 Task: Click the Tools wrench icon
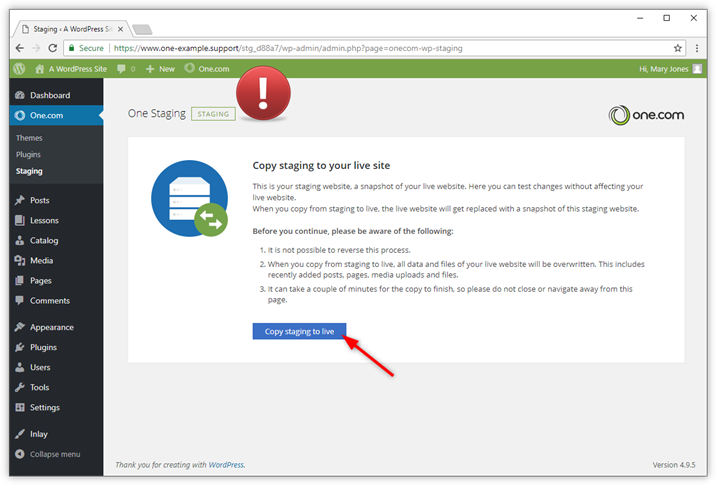20,387
